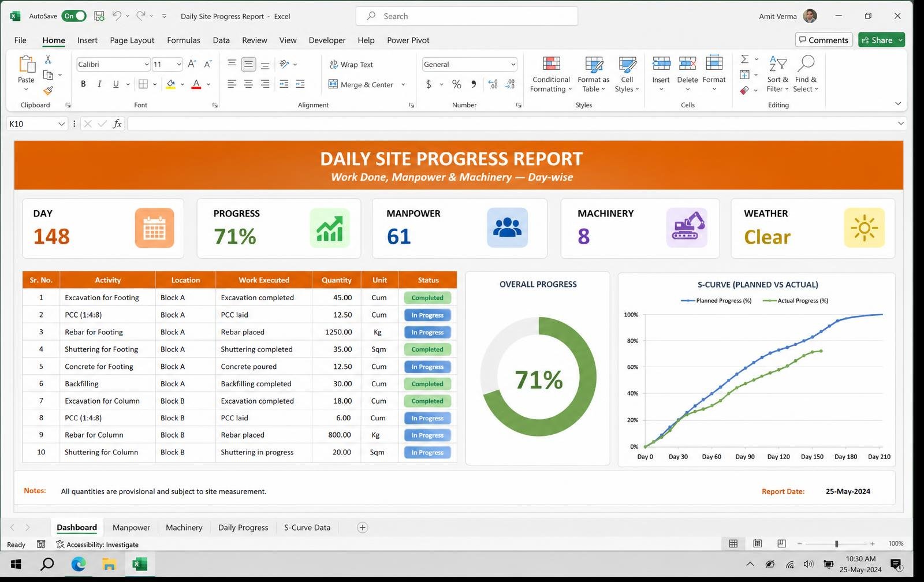Open the Power Pivot ribbon tab
Image resolution: width=924 pixels, height=582 pixels.
(408, 40)
